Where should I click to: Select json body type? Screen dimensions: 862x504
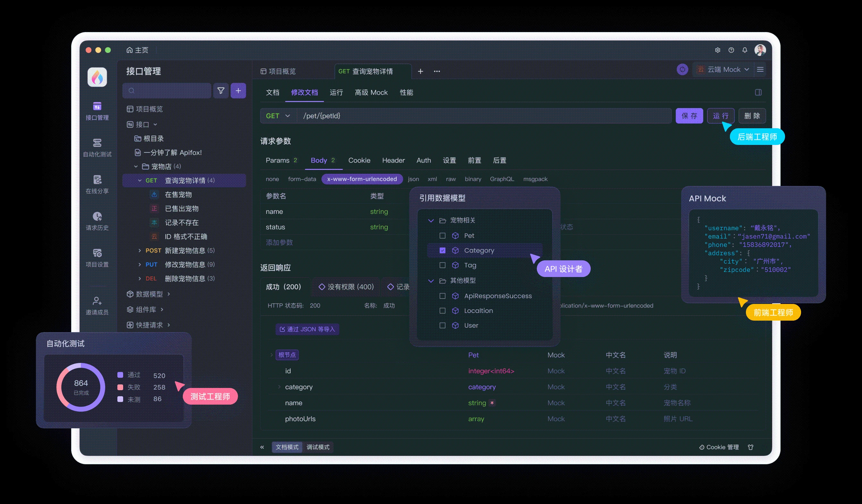click(413, 179)
